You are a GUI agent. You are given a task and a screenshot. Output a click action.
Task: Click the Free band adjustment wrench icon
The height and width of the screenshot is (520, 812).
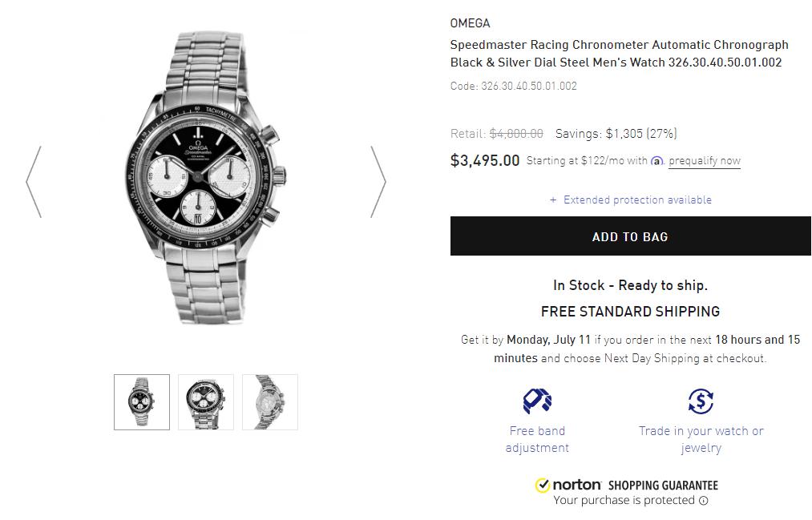pos(537,400)
